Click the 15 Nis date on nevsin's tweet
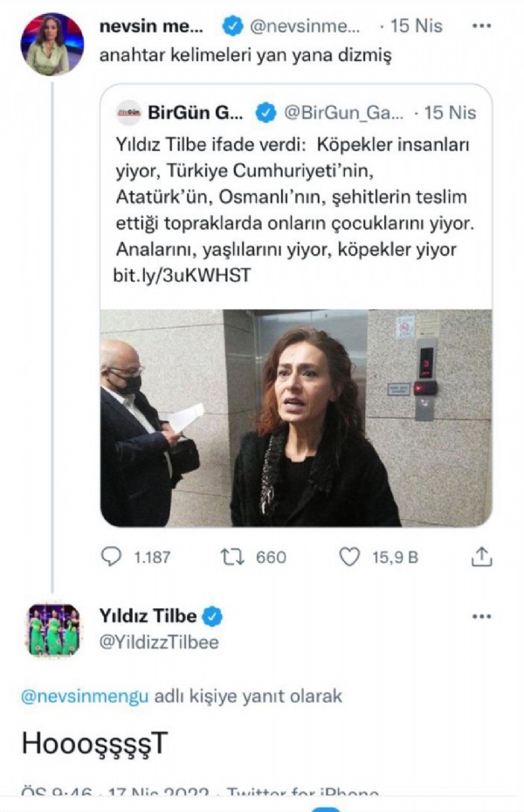Image resolution: width=524 pixels, height=812 pixels. [x=417, y=27]
